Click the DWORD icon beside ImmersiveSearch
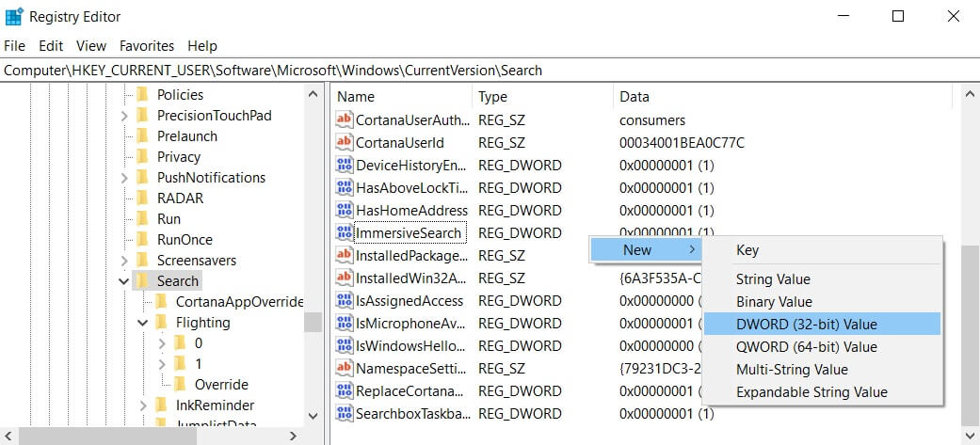 (x=345, y=232)
